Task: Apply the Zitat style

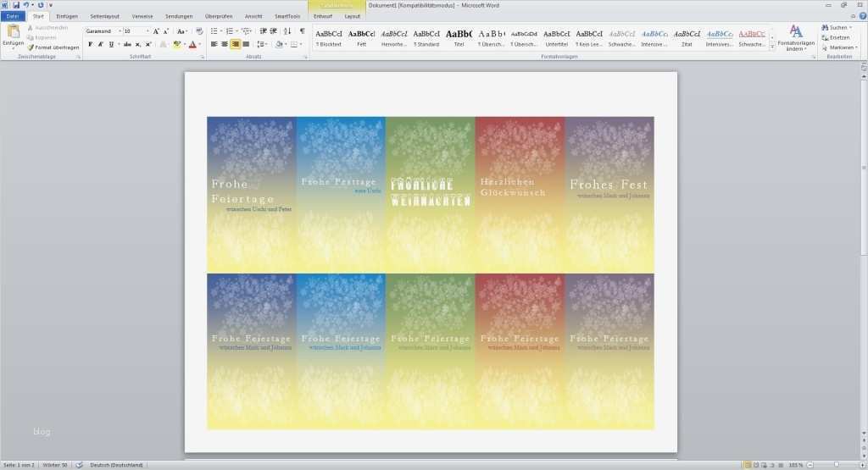Action: pos(687,37)
